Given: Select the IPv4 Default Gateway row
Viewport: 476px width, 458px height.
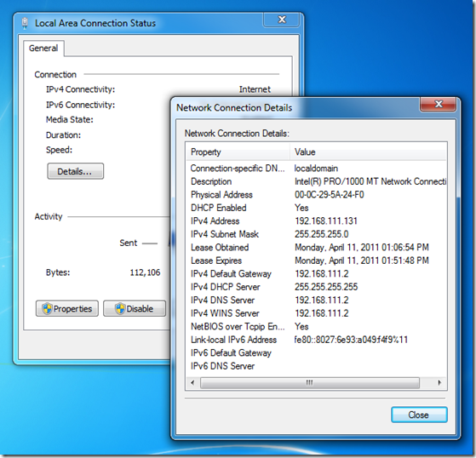Looking at the screenshot, I should [x=316, y=274].
